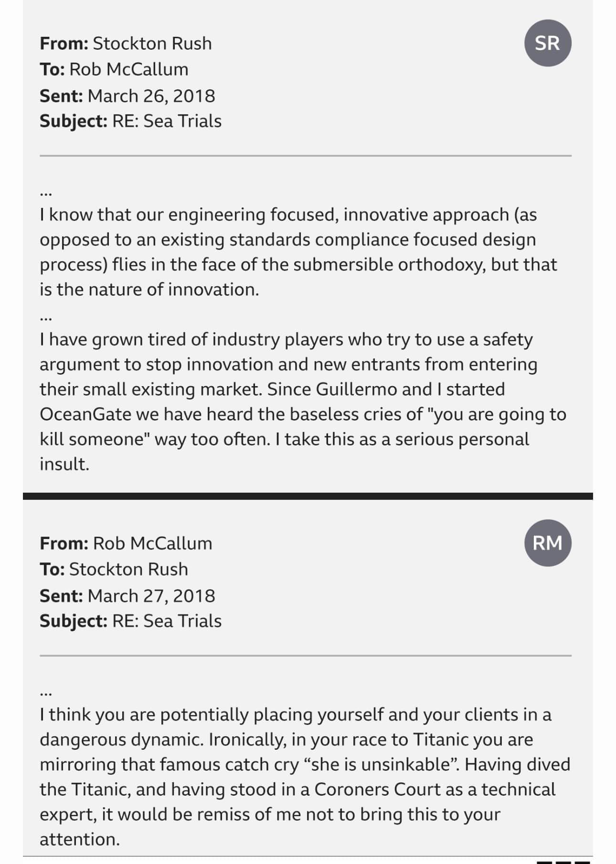Click the paragraph about submersible orthodoxy
616x864 pixels.
[x=298, y=252]
